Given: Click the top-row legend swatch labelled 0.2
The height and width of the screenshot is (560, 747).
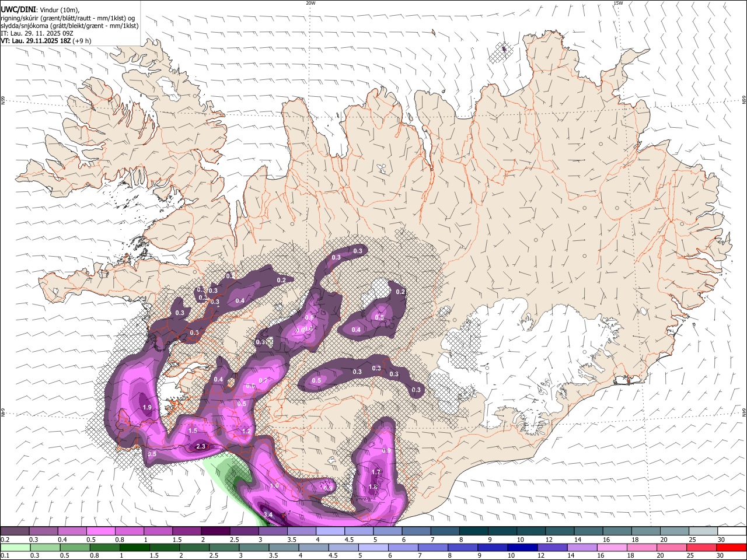Looking at the screenshot, I should point(15,531).
